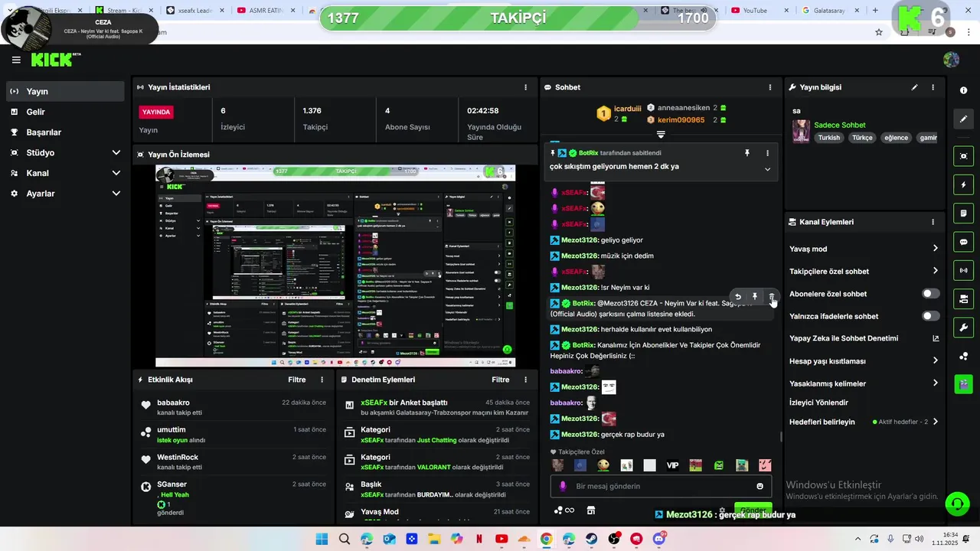The image size is (980, 551).
Task: Open the pinned message three-dot menu
Action: pyautogui.click(x=767, y=153)
